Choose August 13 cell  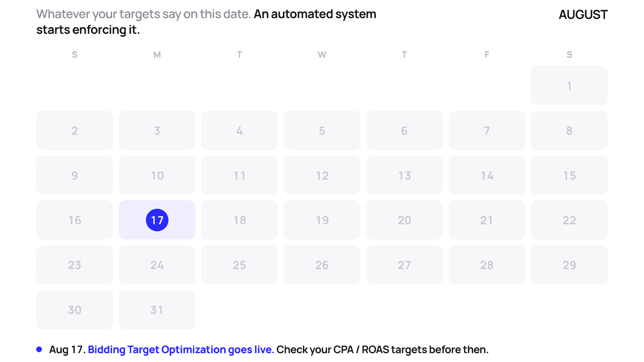pyautogui.click(x=405, y=175)
